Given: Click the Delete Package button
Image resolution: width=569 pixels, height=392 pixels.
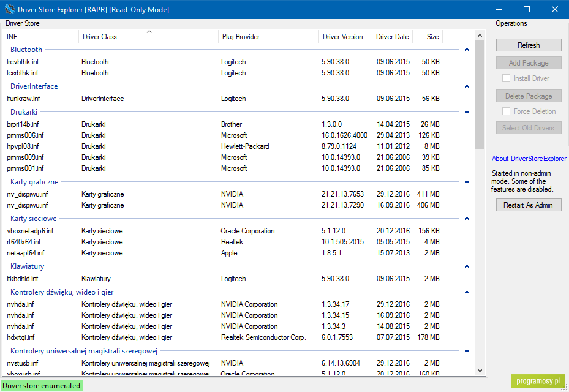Looking at the screenshot, I should click(529, 96).
